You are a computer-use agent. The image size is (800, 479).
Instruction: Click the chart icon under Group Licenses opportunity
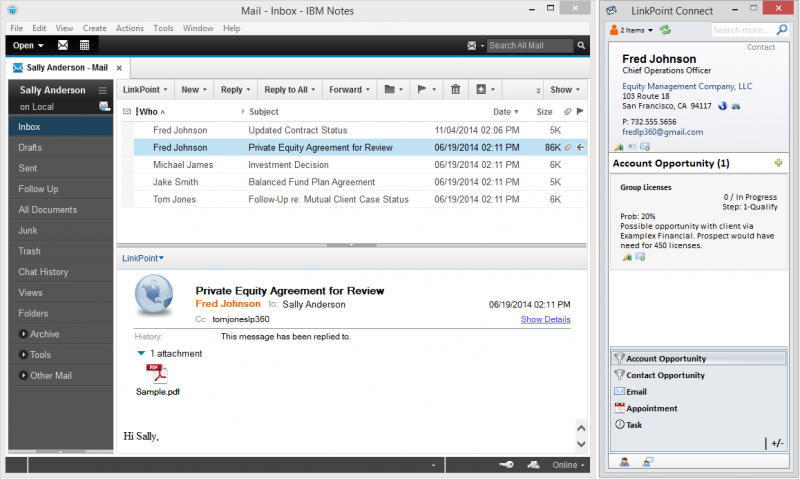point(627,257)
